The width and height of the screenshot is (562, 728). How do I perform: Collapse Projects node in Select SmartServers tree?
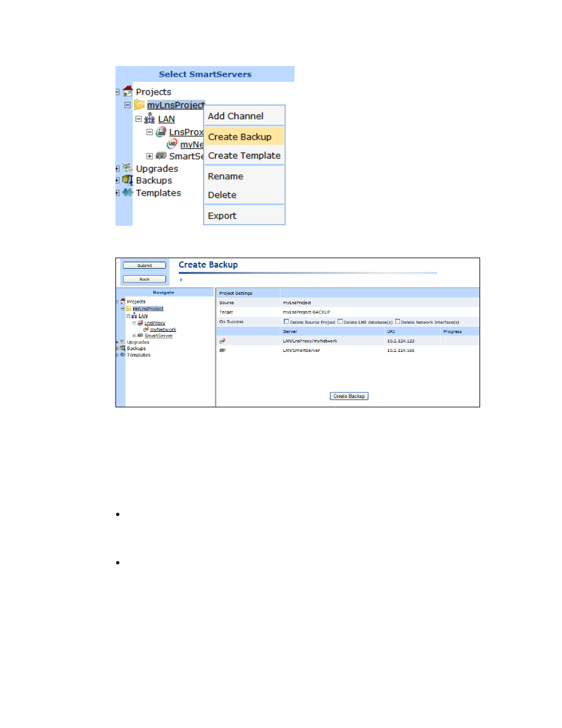(117, 92)
